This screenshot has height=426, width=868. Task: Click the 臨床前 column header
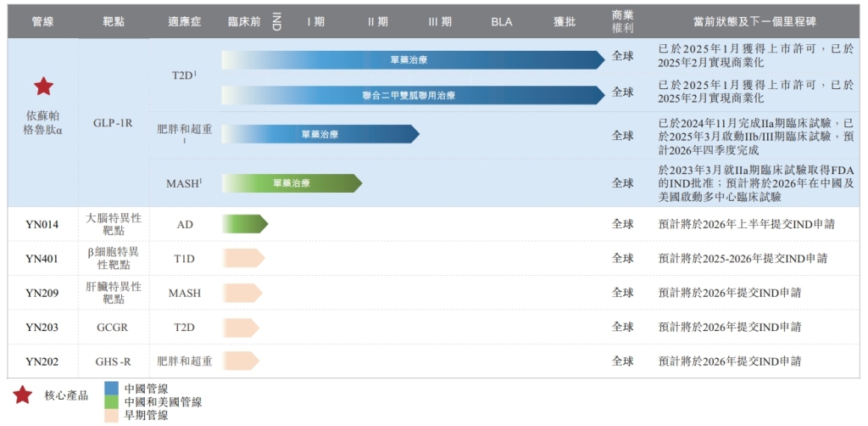pos(244,22)
